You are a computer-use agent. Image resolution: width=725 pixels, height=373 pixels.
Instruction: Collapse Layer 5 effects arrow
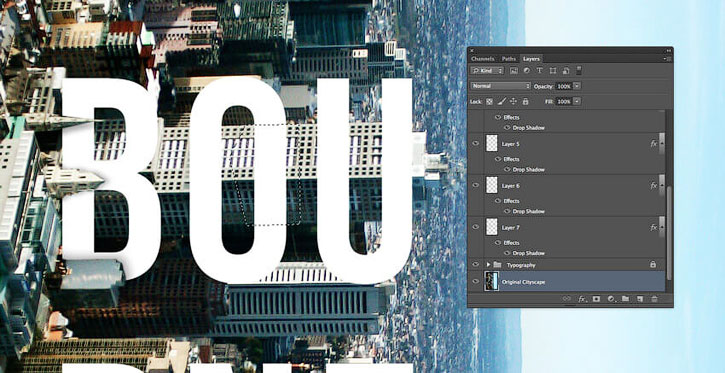click(662, 144)
